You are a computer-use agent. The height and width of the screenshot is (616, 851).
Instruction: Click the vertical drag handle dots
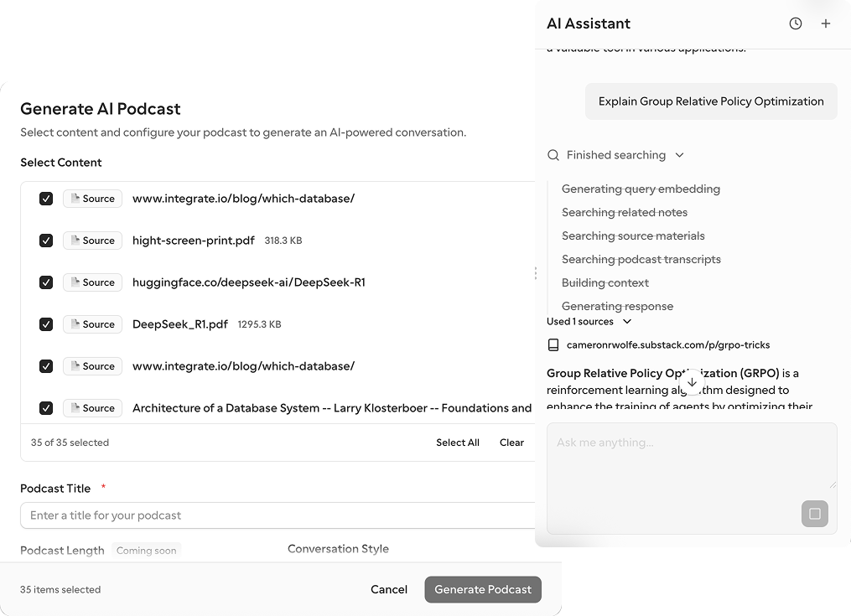(x=536, y=273)
